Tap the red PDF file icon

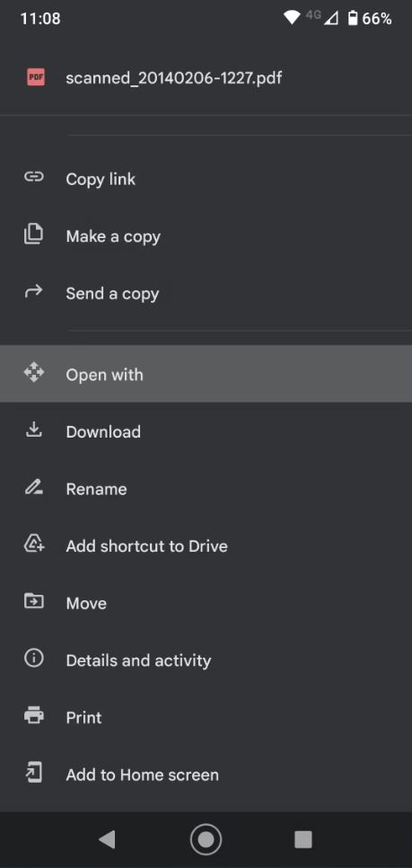pos(35,78)
